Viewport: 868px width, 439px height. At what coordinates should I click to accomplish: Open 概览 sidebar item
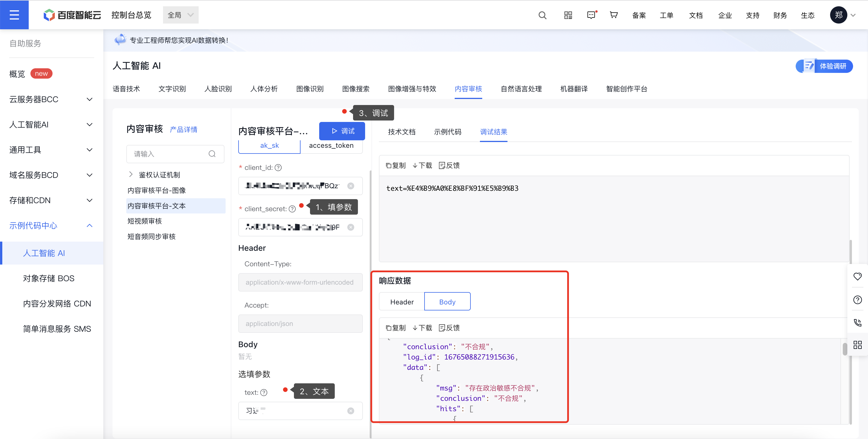click(x=17, y=74)
